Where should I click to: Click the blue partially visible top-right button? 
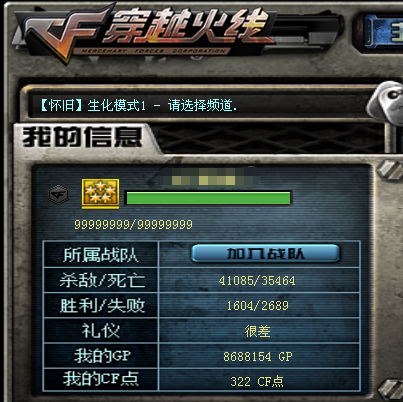[382, 33]
